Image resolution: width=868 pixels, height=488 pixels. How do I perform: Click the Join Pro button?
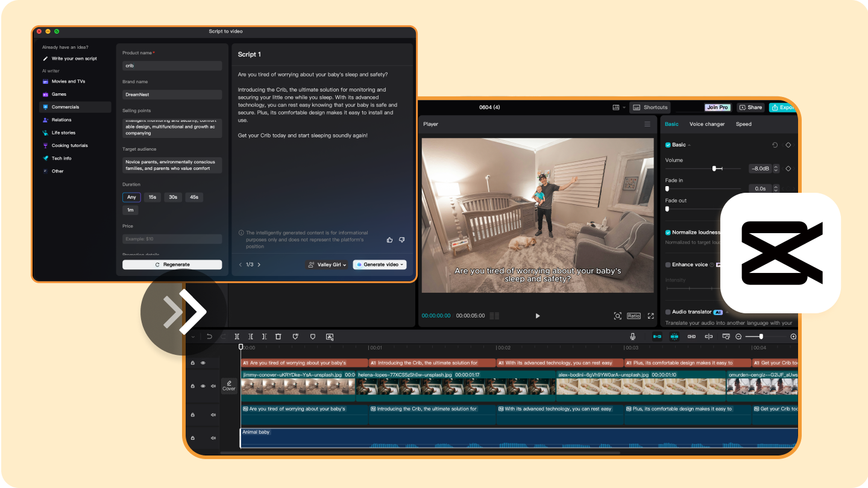717,107
